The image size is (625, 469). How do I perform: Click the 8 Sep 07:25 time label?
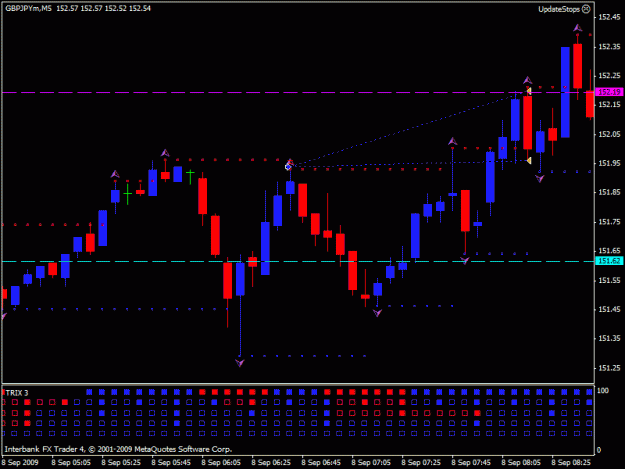point(421,463)
